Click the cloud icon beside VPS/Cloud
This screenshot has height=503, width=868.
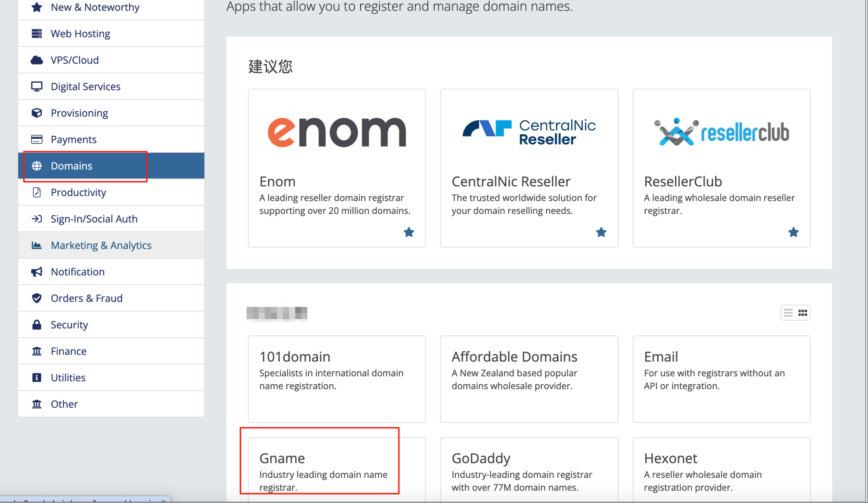pyautogui.click(x=36, y=60)
